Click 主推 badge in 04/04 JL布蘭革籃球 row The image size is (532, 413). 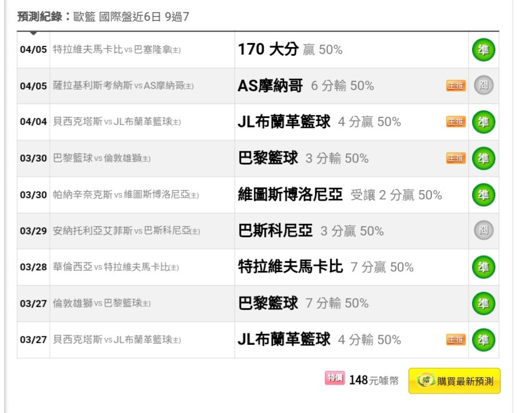tap(456, 122)
